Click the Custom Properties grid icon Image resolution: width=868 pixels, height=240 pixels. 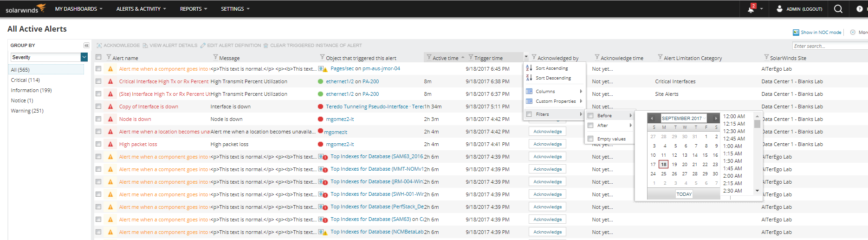click(x=529, y=101)
